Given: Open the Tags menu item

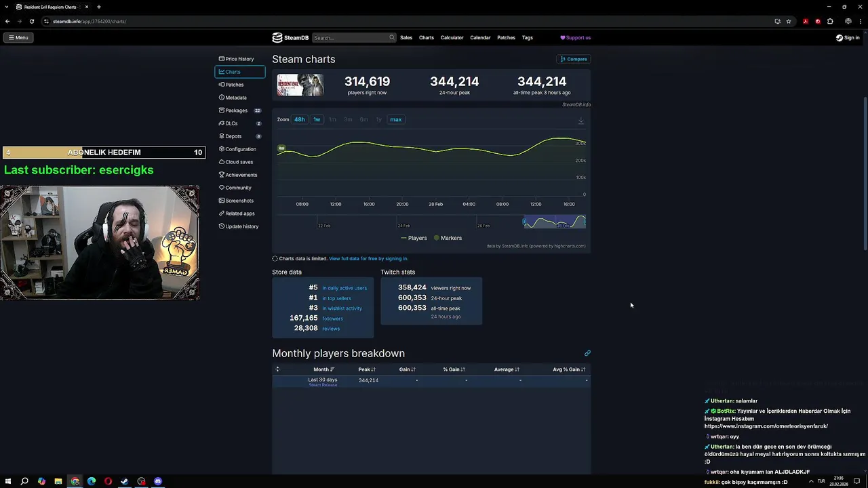Looking at the screenshot, I should (527, 38).
